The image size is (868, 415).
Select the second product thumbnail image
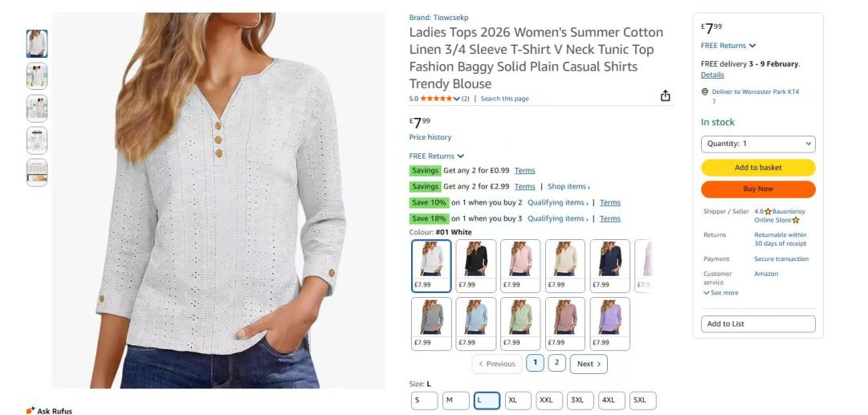tap(37, 75)
